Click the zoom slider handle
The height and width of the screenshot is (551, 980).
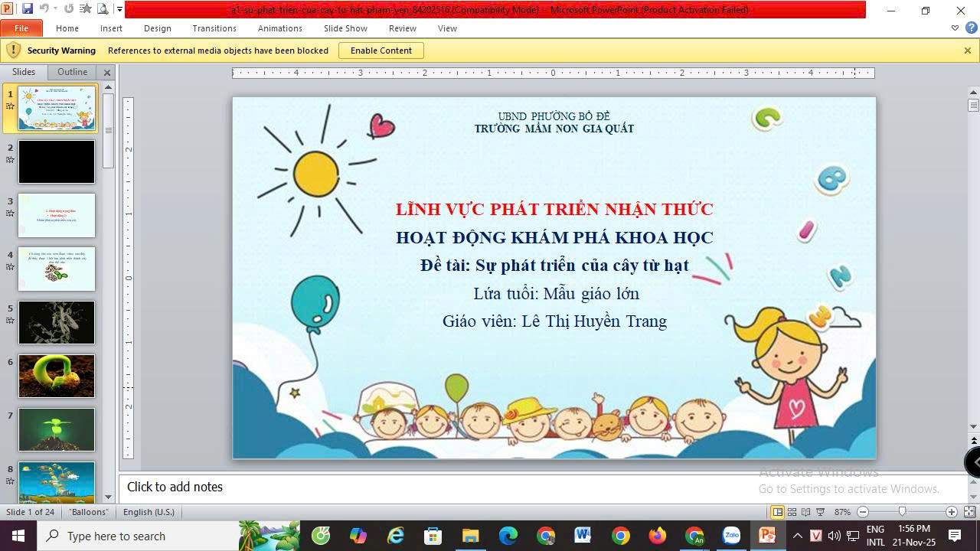[902, 512]
